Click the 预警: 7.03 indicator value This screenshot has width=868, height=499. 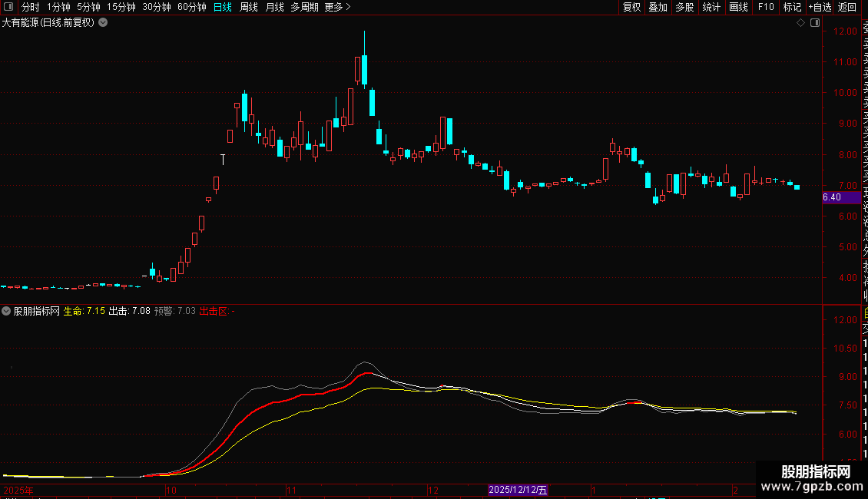coord(174,311)
